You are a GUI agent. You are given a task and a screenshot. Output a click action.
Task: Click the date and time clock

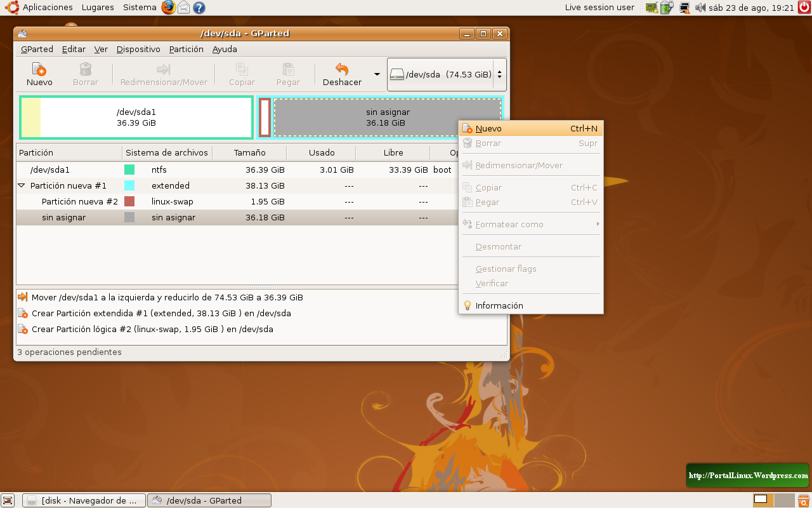click(752, 8)
